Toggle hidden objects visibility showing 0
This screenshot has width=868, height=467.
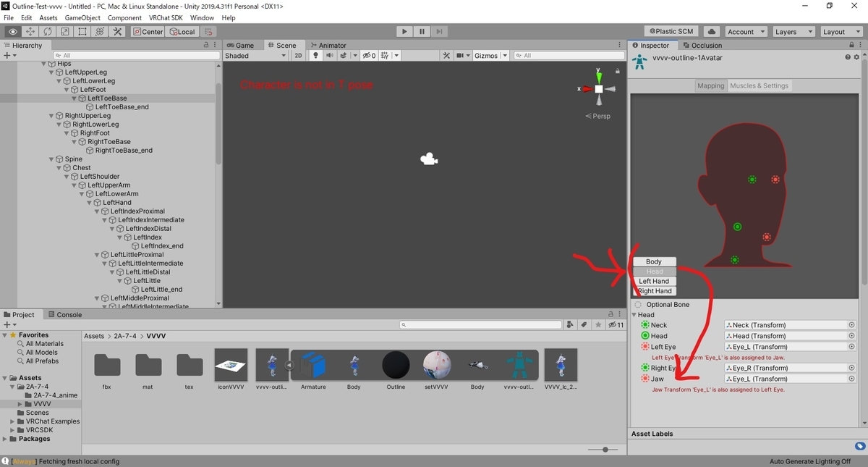click(x=369, y=56)
